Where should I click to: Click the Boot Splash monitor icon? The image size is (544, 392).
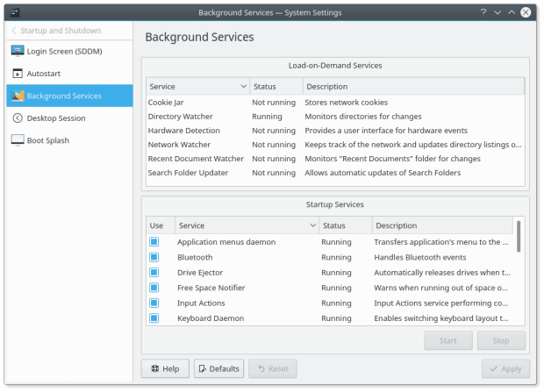point(18,140)
